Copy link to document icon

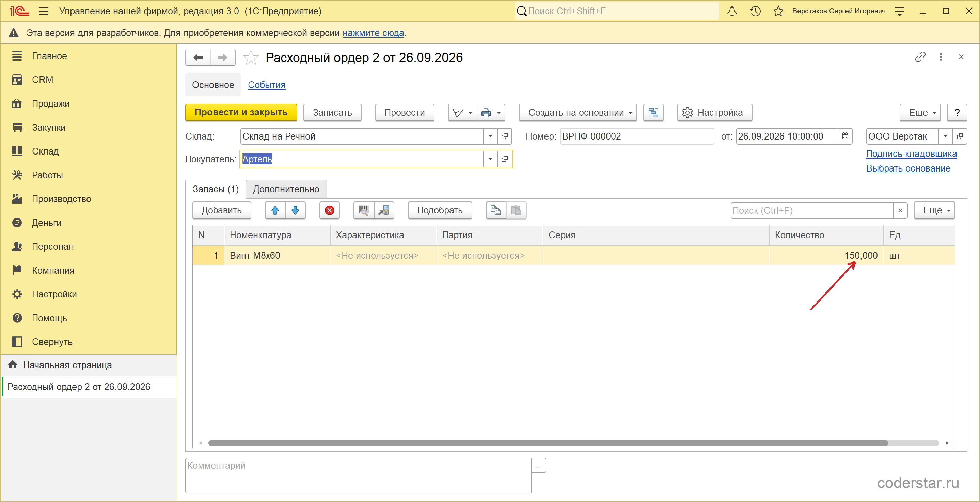(x=920, y=57)
